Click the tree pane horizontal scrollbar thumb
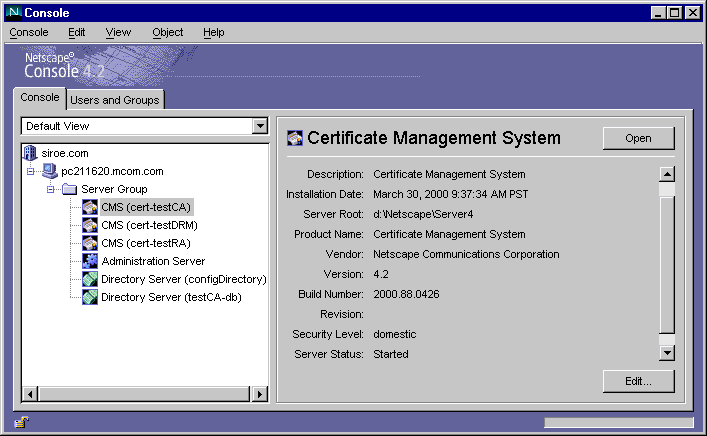 tap(144, 394)
